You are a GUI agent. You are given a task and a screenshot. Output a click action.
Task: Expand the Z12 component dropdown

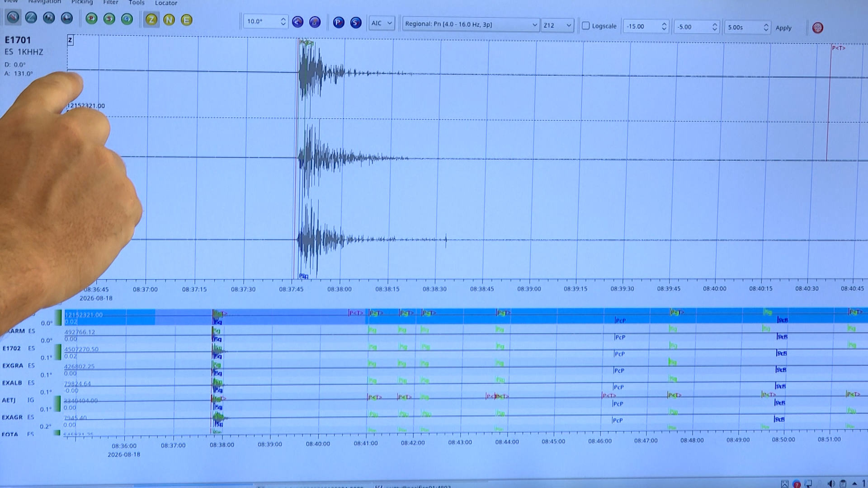[x=558, y=25]
